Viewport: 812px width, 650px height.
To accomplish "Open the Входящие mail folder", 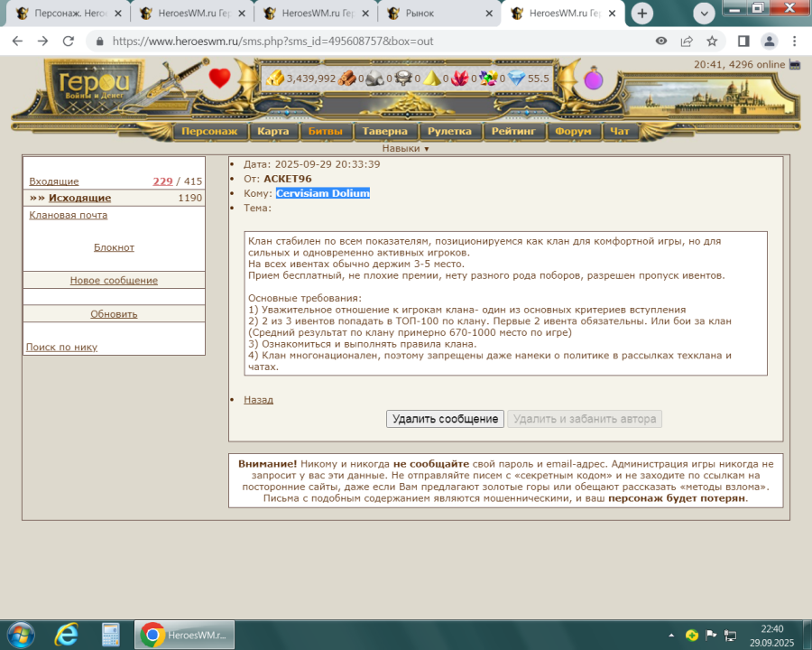I will click(x=54, y=181).
